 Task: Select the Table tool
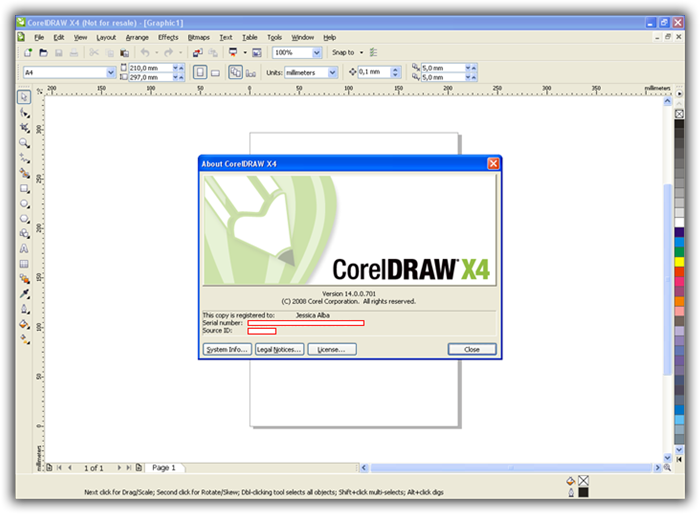coord(24,264)
